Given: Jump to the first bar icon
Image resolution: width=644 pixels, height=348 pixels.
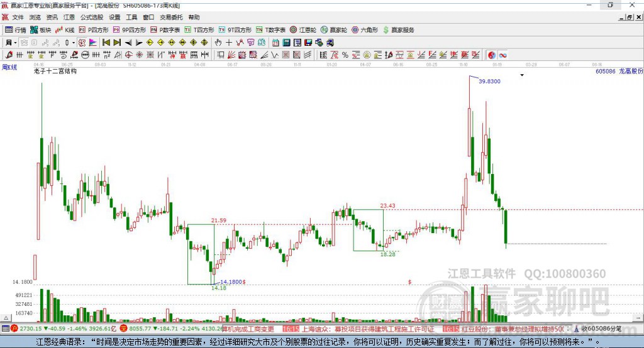Looking at the screenshot, I should click(106, 43).
